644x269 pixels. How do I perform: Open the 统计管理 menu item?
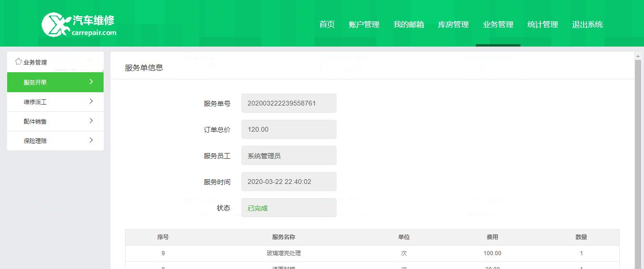click(543, 24)
